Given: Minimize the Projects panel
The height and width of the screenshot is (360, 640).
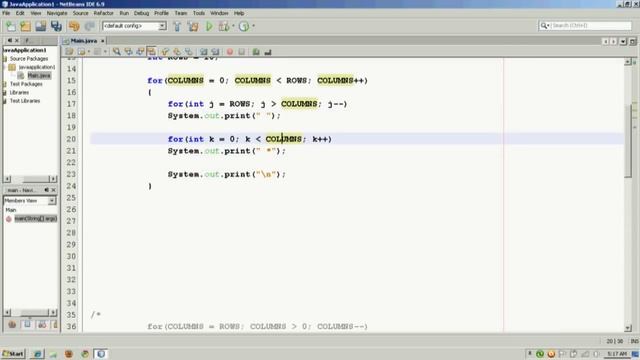Looking at the screenshot, I should click(10, 41).
